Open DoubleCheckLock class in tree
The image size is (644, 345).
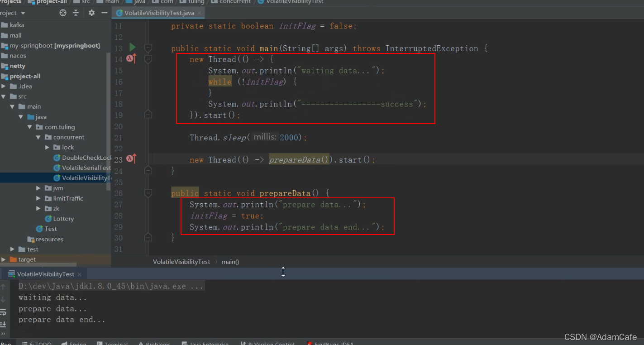(x=82, y=158)
